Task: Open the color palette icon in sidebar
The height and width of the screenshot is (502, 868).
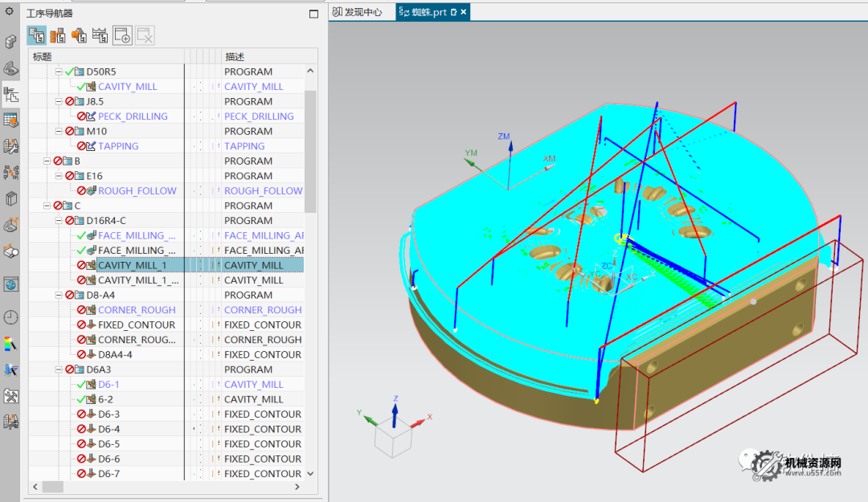Action: (10, 344)
